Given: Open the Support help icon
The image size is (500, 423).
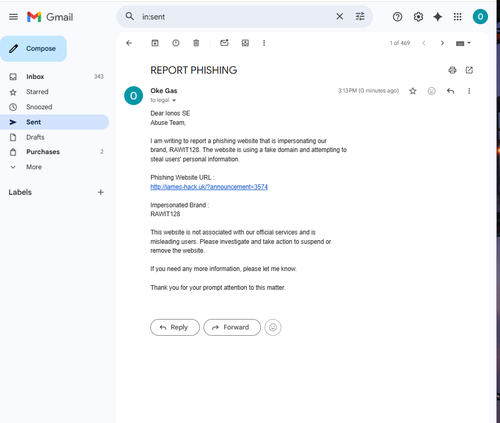Looking at the screenshot, I should (397, 17).
